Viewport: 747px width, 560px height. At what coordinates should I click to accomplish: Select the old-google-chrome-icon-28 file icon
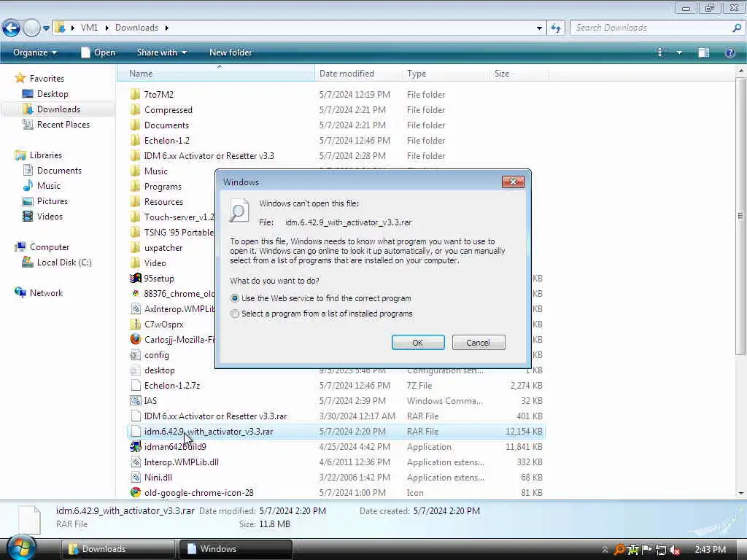pyautogui.click(x=135, y=492)
